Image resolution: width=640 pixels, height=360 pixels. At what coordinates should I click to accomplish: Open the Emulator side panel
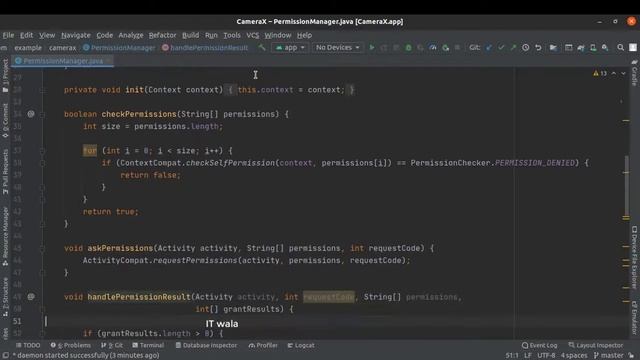point(634,317)
